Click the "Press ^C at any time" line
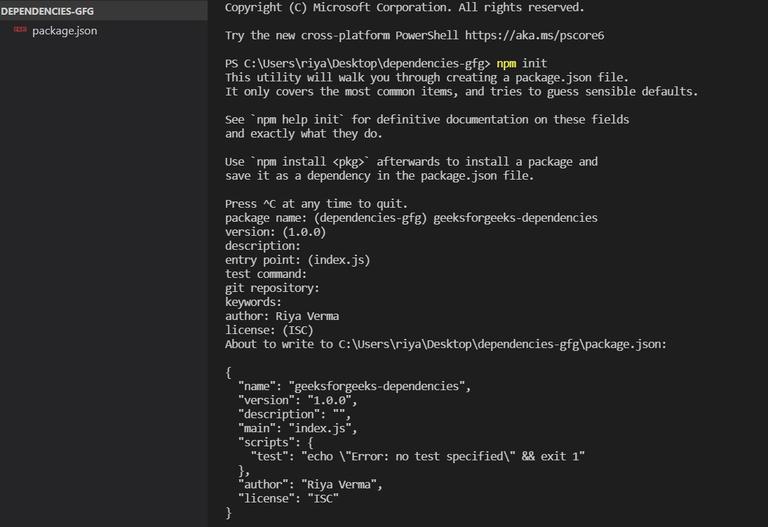 (x=316, y=204)
